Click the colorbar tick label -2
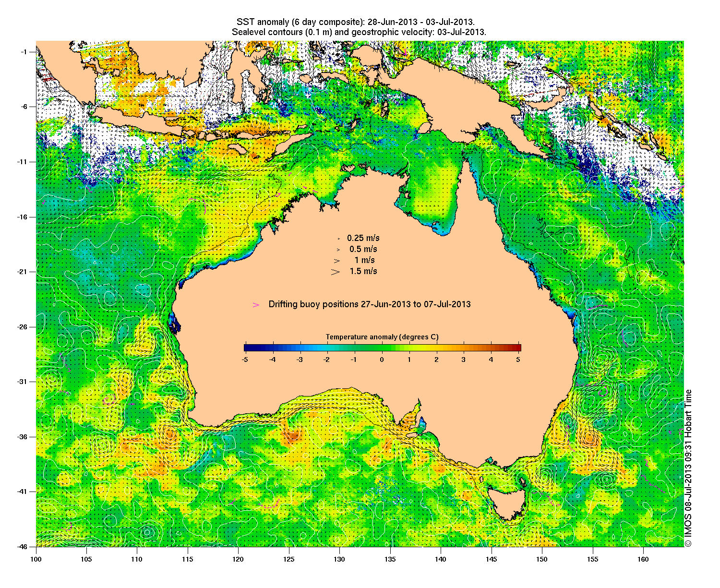The image size is (720, 588). pyautogui.click(x=327, y=359)
